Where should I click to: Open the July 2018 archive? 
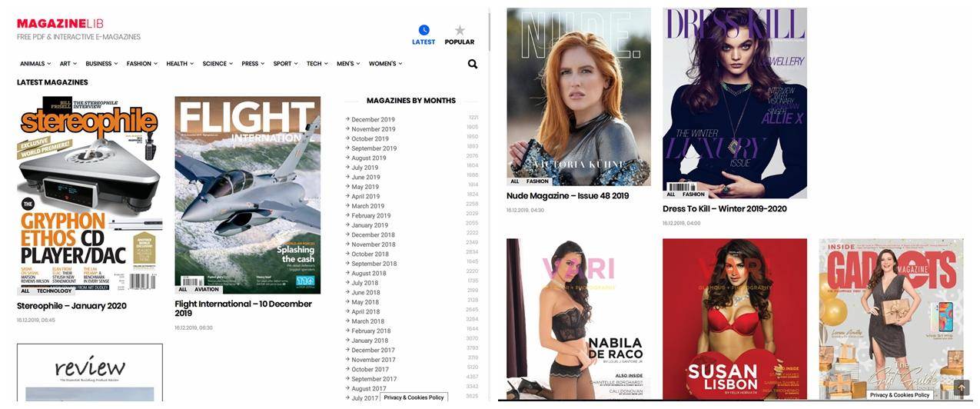pyautogui.click(x=364, y=283)
